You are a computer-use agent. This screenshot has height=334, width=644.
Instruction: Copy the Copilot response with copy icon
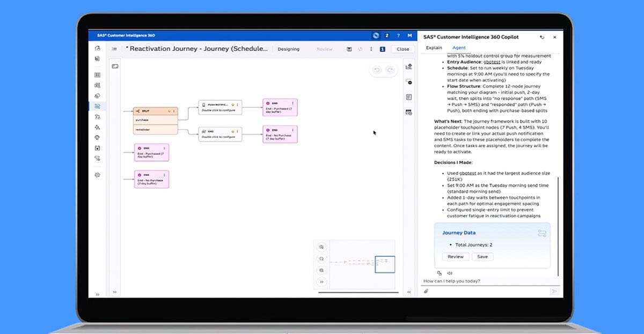(439, 273)
